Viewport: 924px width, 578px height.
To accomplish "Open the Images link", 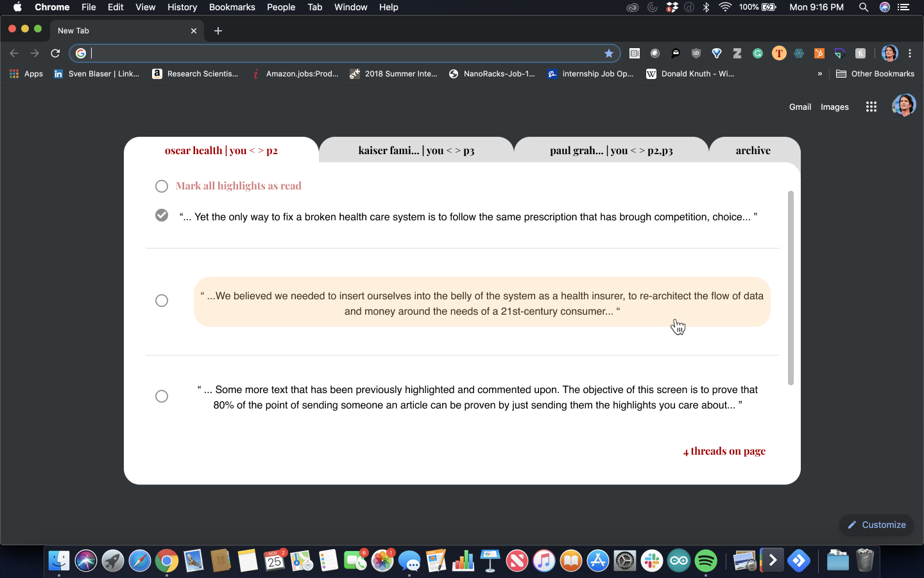I will coord(835,107).
